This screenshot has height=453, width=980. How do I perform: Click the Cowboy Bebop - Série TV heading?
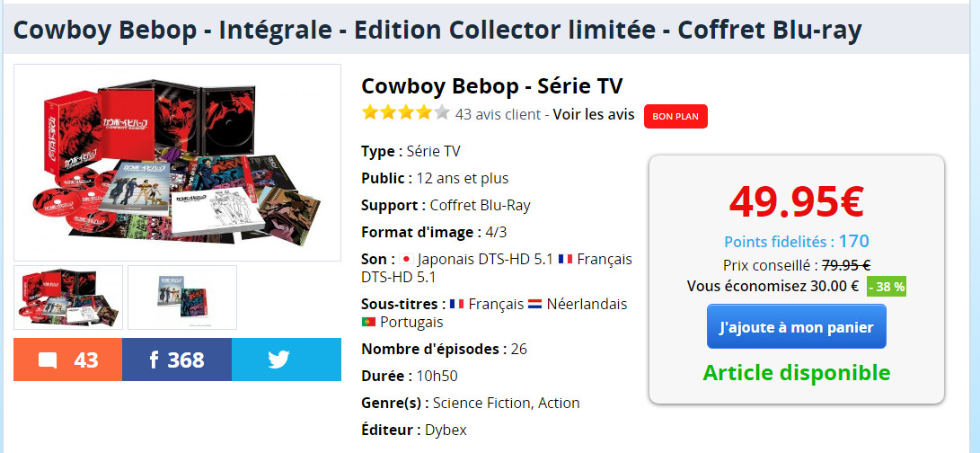click(x=491, y=86)
